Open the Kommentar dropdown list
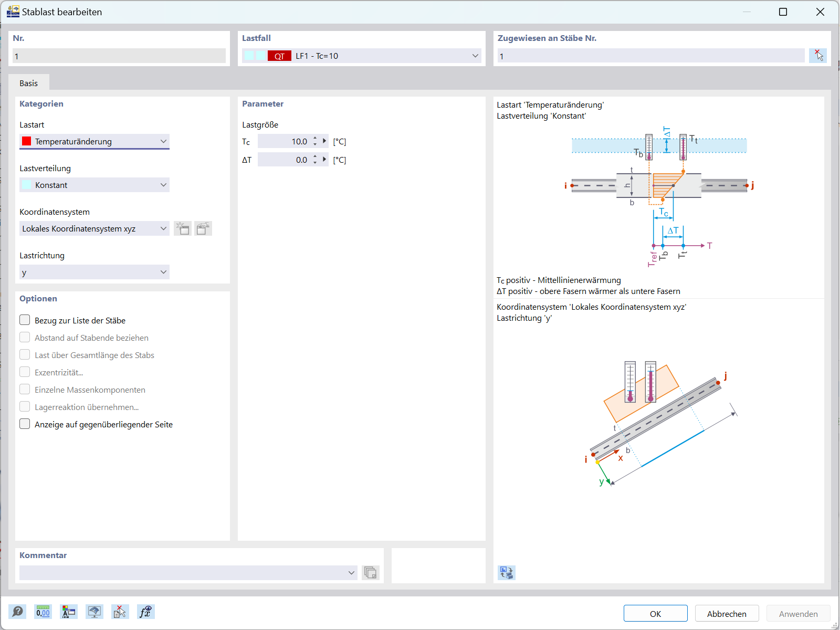 (351, 573)
